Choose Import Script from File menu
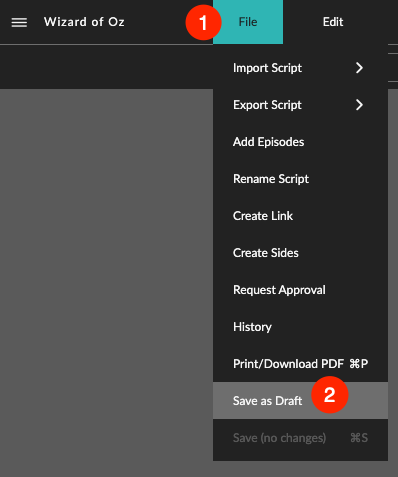 pyautogui.click(x=300, y=68)
